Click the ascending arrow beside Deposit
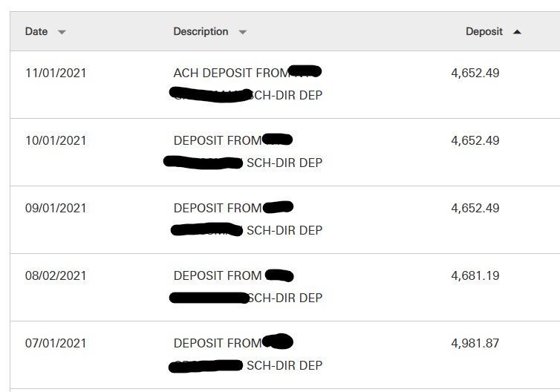This screenshot has height=392, width=560. [517, 32]
